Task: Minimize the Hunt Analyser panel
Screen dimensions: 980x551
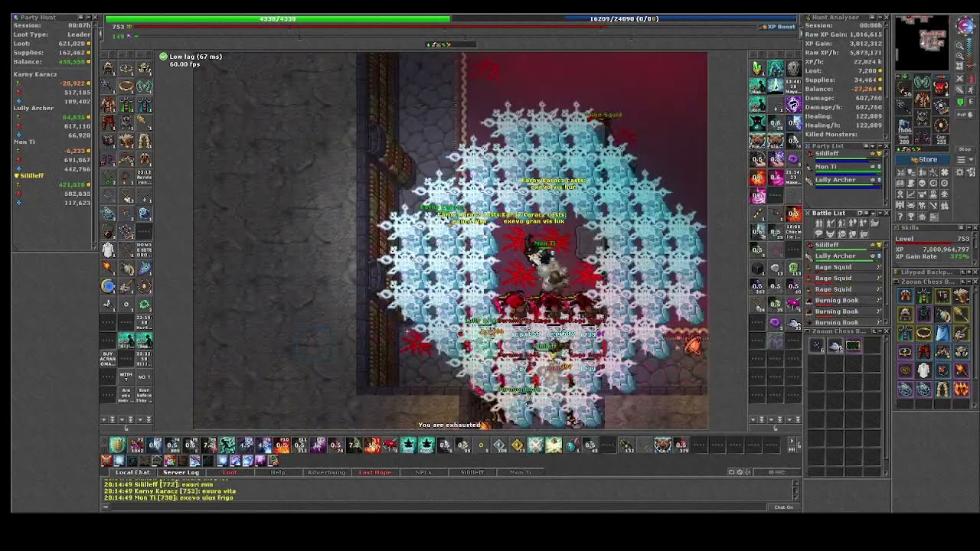Action: point(880,17)
